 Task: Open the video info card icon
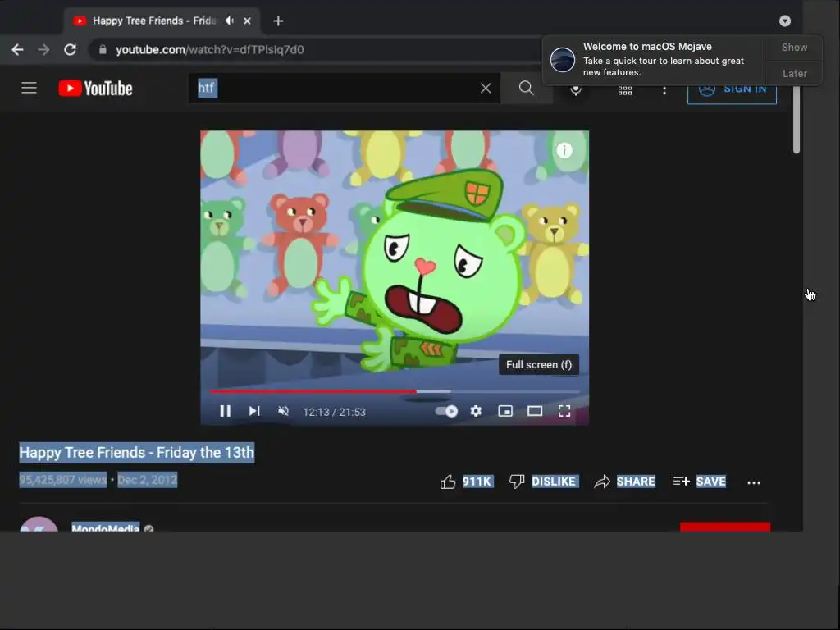(x=564, y=151)
